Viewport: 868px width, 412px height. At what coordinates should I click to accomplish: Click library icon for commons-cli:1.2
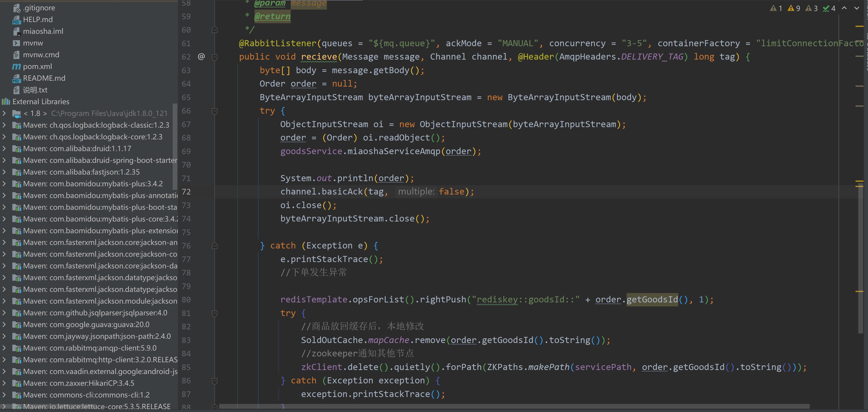(16, 395)
